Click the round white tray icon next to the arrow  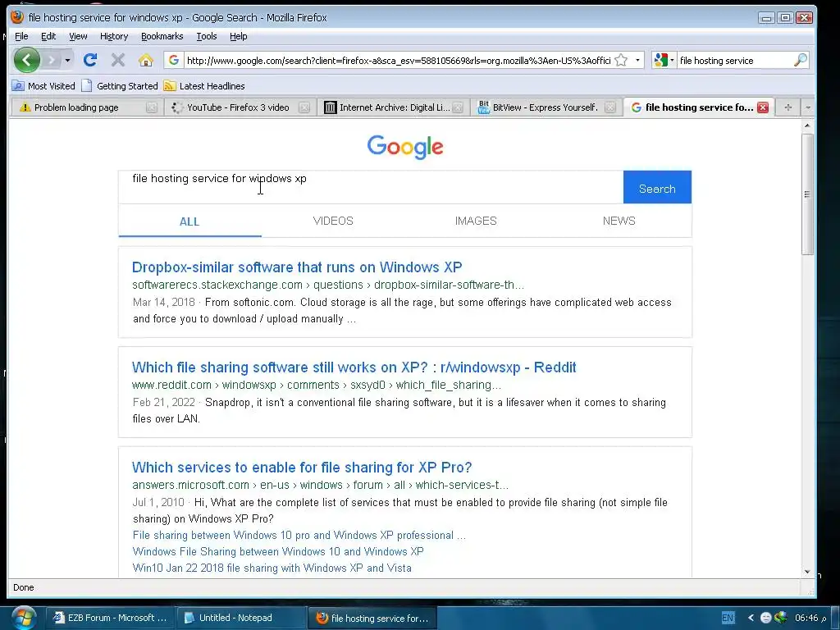tap(765, 618)
